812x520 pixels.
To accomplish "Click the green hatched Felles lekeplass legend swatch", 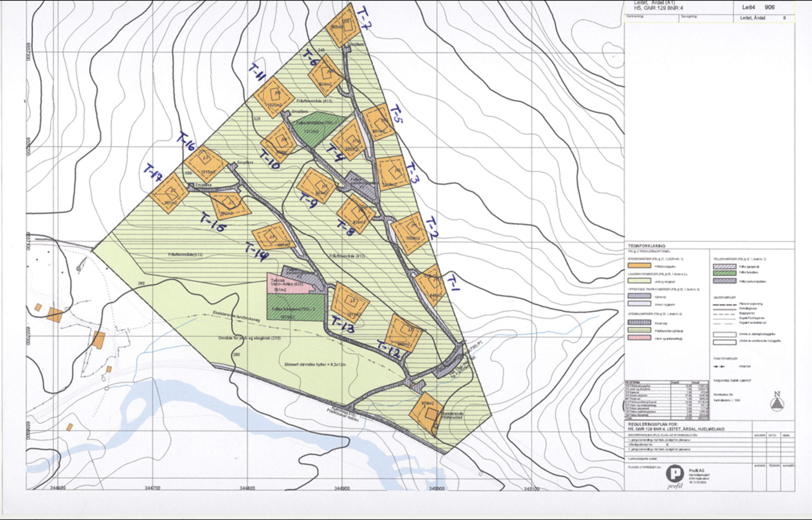I will click(724, 273).
